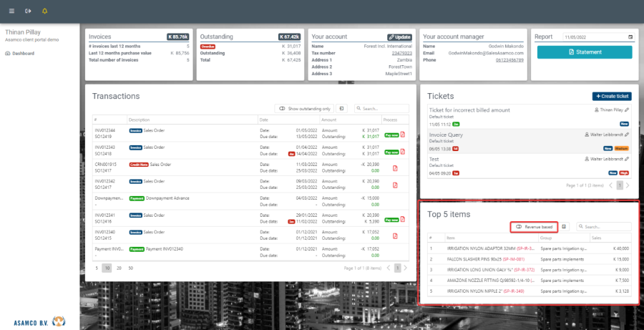This screenshot has width=644, height=330.
Task: Open PDF for credit note CRN001915
Action: click(x=396, y=168)
